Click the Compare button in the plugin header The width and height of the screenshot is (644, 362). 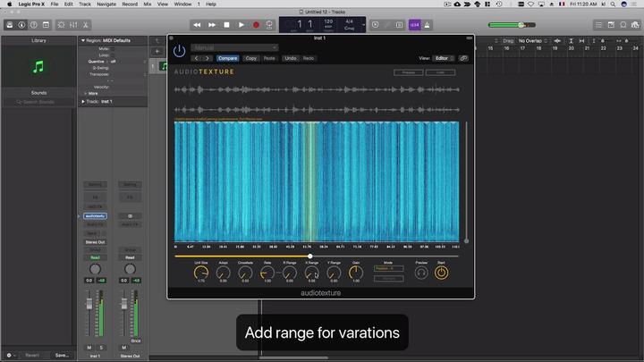pos(227,58)
